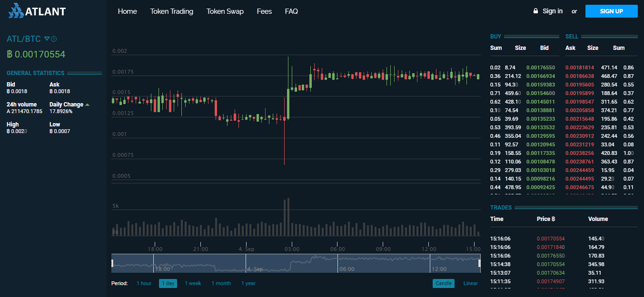Select the sell order at ask 0.00205858

click(601, 110)
